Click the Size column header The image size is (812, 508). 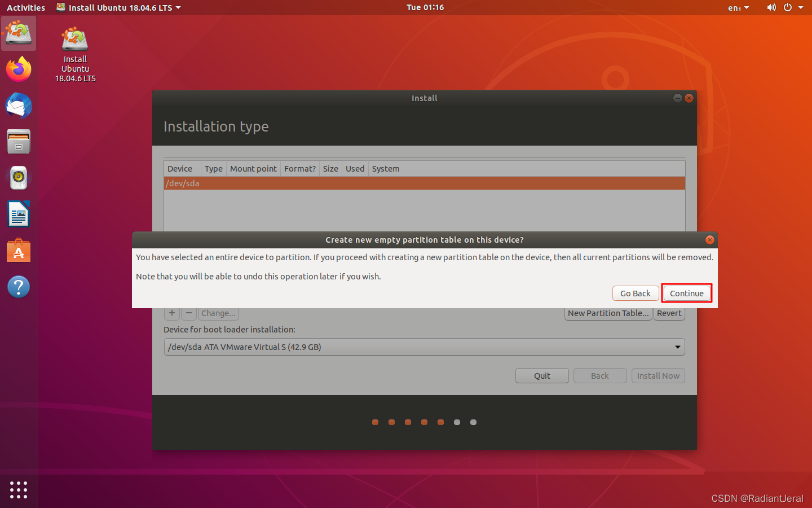click(330, 169)
